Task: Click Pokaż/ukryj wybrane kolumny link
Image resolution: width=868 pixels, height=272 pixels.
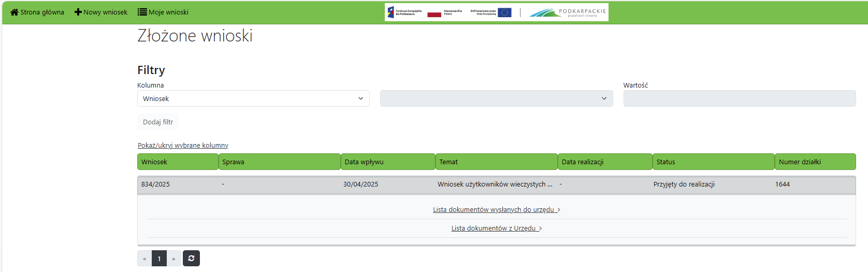Action: coord(183,146)
